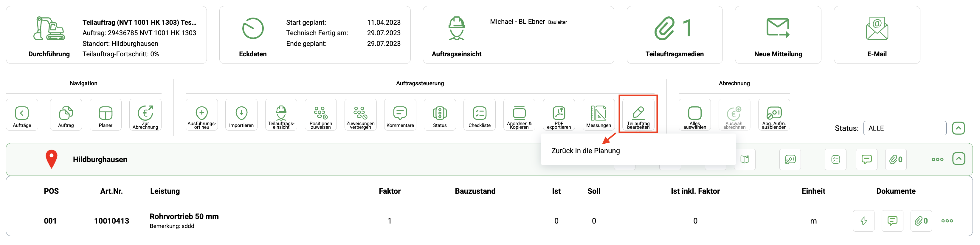Open three-dots menu for position 001
Viewport: 980px width, 245px height.
[947, 221]
